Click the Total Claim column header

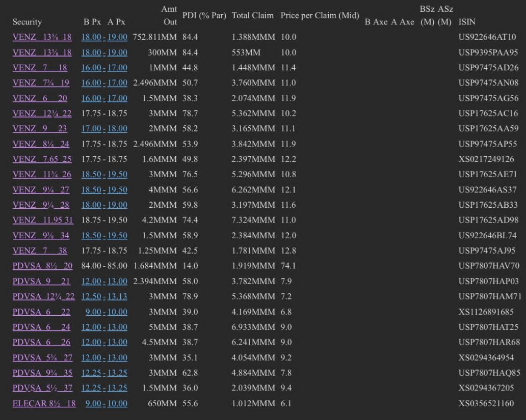(x=253, y=15)
